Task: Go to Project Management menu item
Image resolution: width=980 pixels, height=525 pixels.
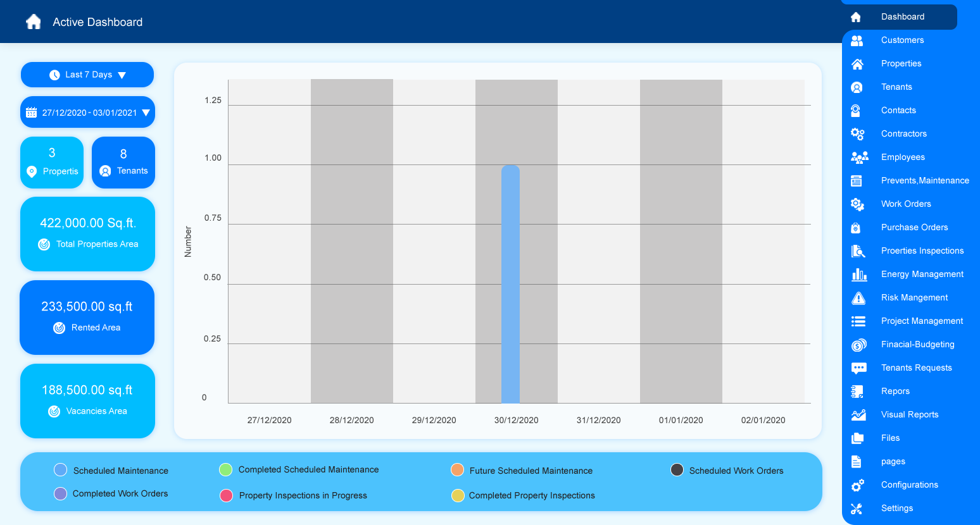Action: pyautogui.click(x=922, y=321)
